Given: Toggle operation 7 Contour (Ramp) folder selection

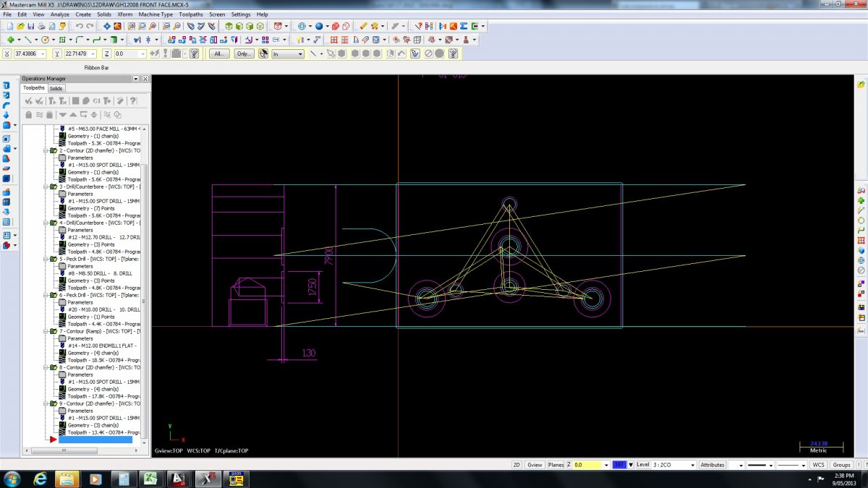Looking at the screenshot, I should tap(54, 331).
